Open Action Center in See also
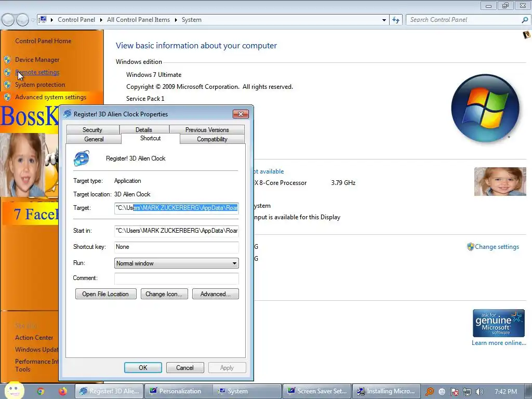 [x=34, y=338]
